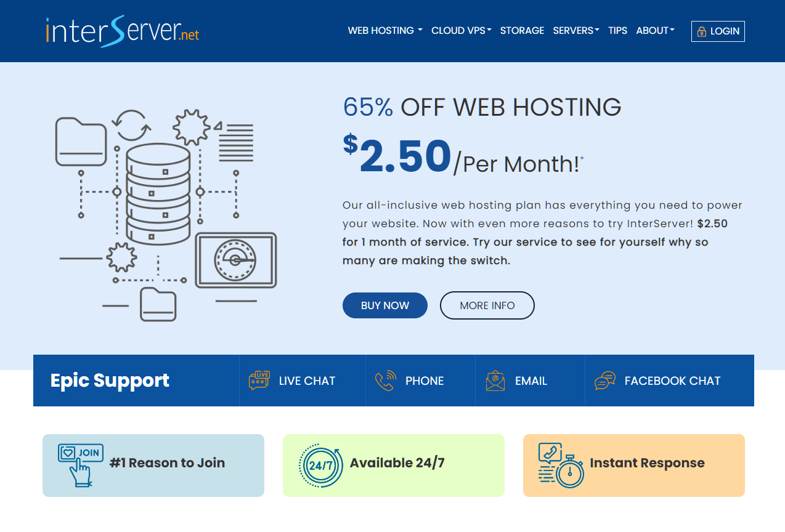This screenshot has width=785, height=532.
Task: Click the Available 24/7 card
Action: 393,465
